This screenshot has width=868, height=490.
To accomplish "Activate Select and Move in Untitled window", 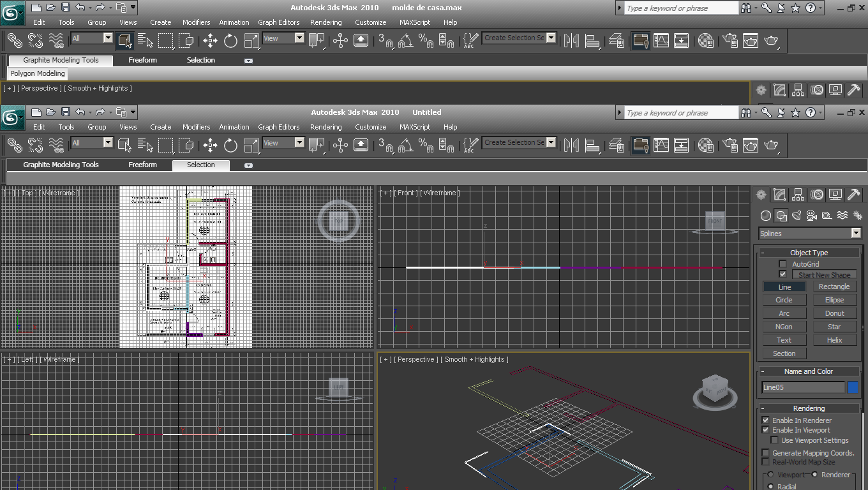I will click(211, 145).
